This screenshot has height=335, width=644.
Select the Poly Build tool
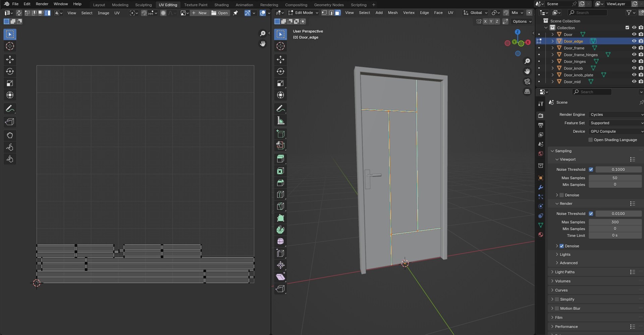pyautogui.click(x=280, y=218)
